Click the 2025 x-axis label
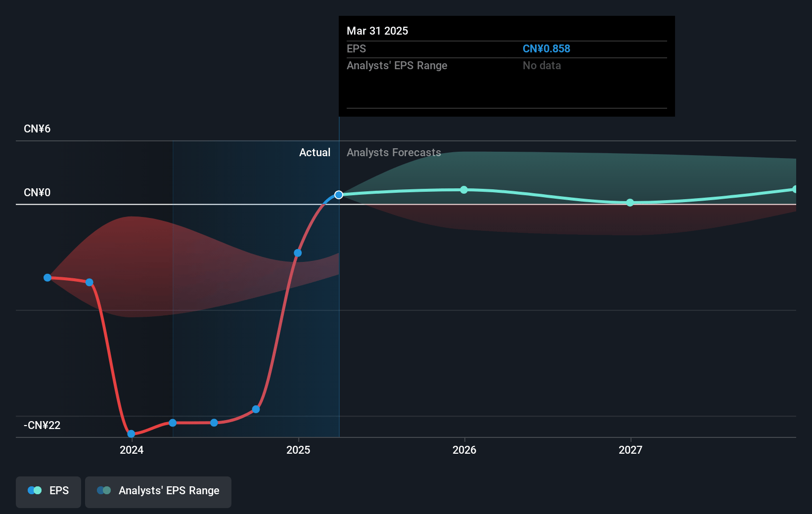This screenshot has width=812, height=514. pos(298,450)
